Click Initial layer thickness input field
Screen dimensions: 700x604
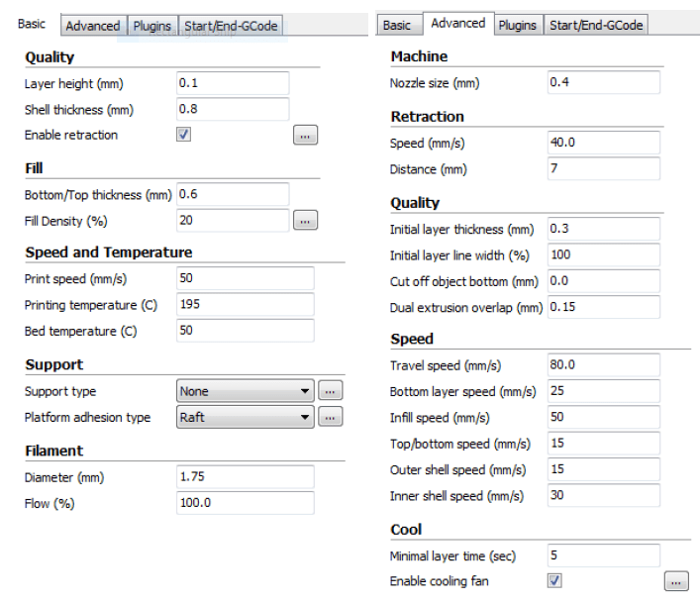coord(604,229)
